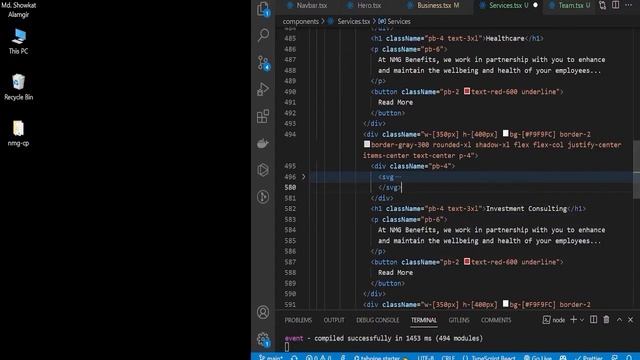Click tabnine starter in status bar
This screenshot has height=360, width=640.
[x=380, y=357]
